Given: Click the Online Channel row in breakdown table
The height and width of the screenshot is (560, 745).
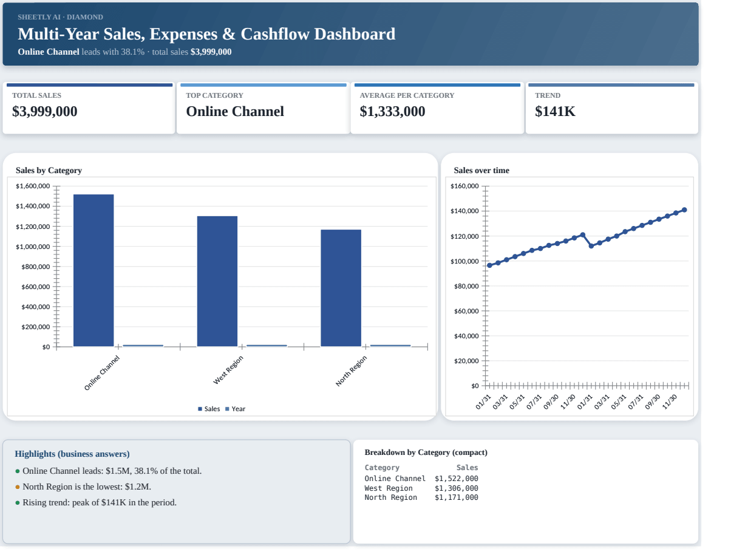Looking at the screenshot, I should click(421, 479).
